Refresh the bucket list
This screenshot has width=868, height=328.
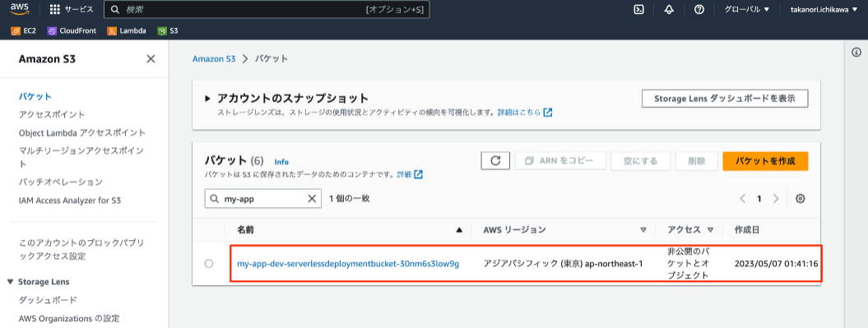point(495,161)
